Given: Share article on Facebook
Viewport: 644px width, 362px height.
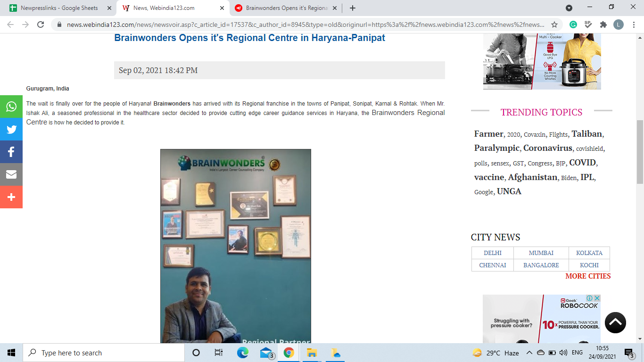Looking at the screenshot, I should (11, 152).
